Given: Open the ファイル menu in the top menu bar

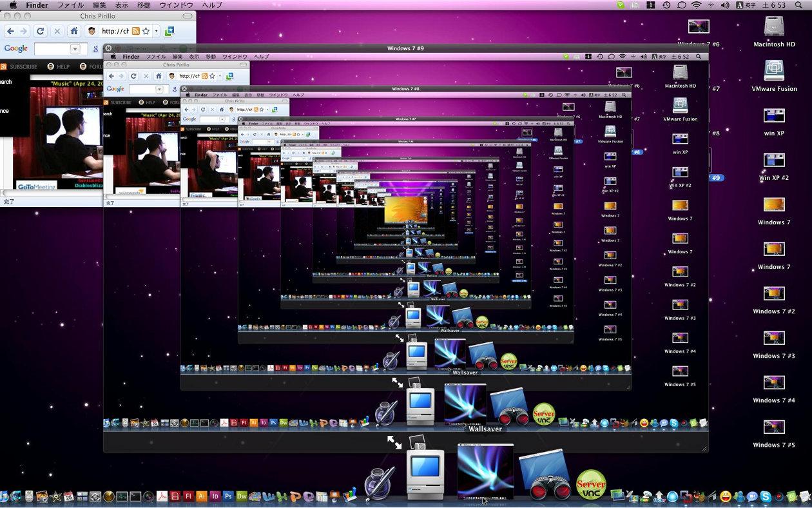Looking at the screenshot, I should 70,5.
